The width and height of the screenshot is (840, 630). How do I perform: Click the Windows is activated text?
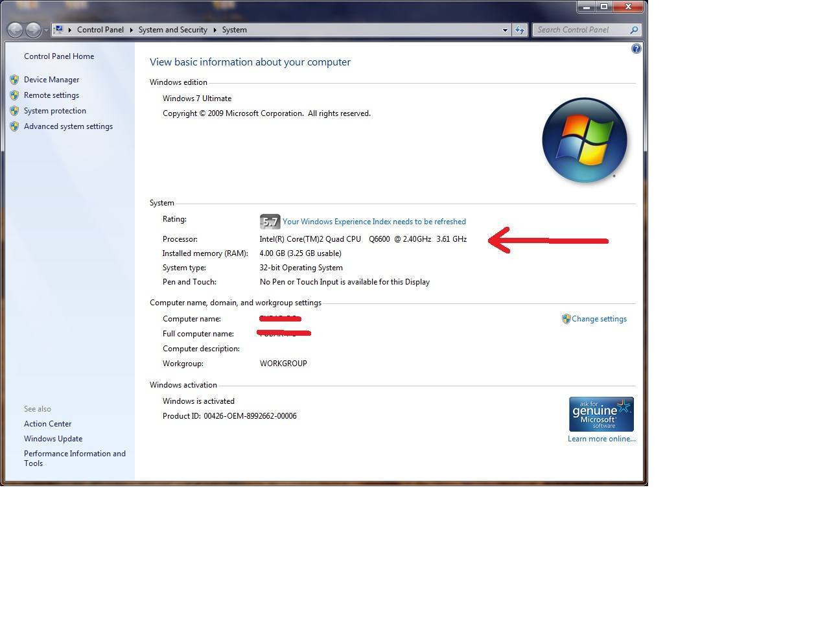198,401
